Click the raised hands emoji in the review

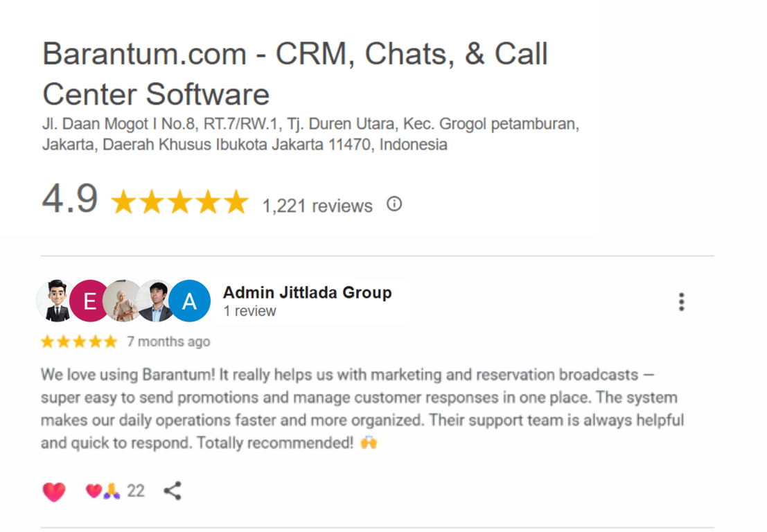(x=369, y=443)
